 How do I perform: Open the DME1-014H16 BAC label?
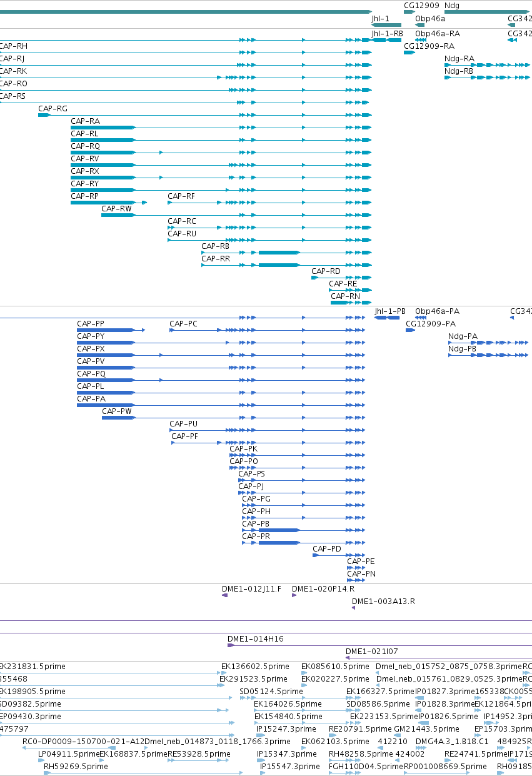(x=256, y=639)
